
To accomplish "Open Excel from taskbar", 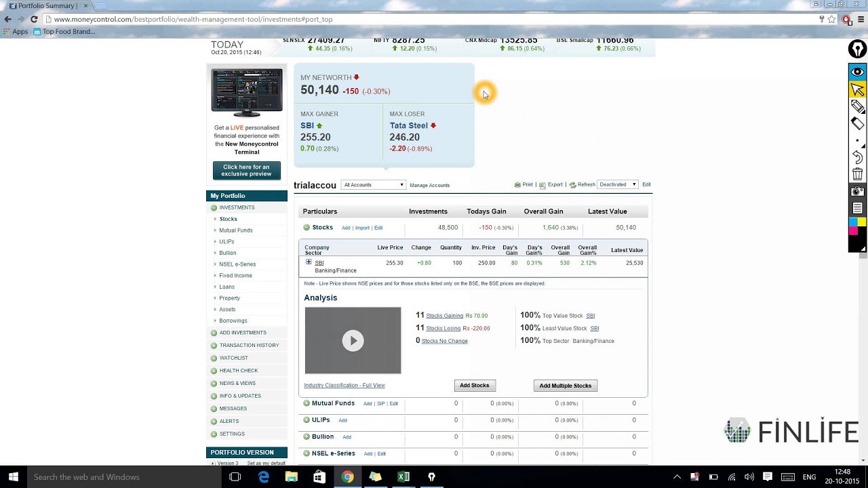I will pyautogui.click(x=403, y=477).
